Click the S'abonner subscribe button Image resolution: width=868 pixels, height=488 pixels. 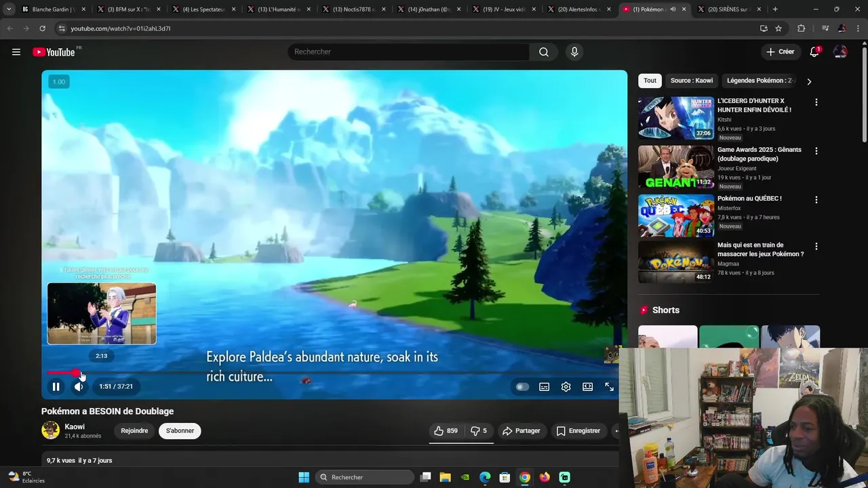click(x=180, y=431)
